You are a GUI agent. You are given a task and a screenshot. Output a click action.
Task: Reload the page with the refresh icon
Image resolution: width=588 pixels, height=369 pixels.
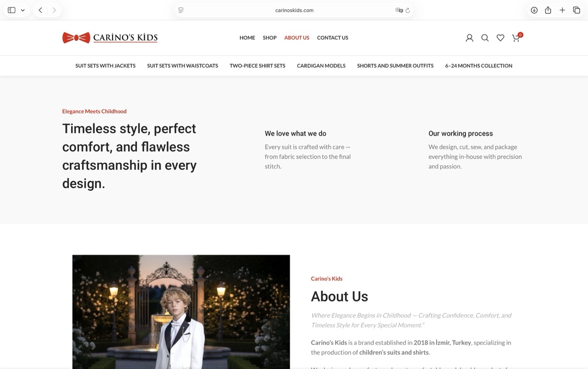pyautogui.click(x=407, y=10)
